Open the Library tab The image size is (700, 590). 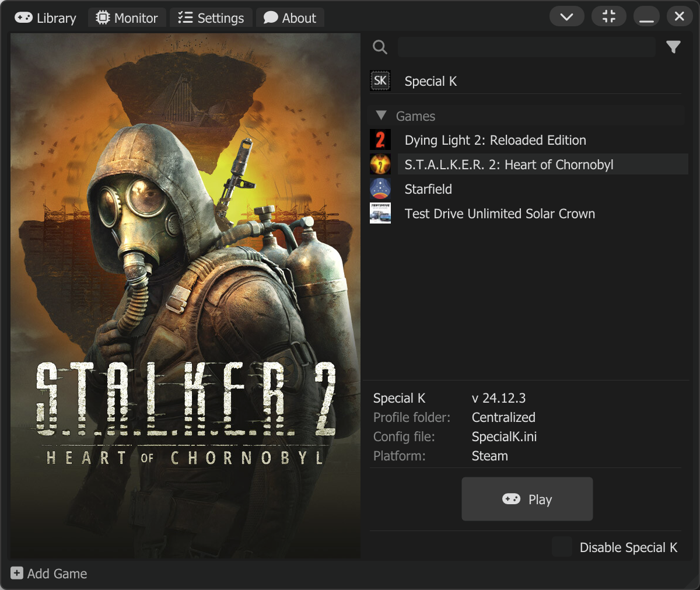tap(45, 18)
